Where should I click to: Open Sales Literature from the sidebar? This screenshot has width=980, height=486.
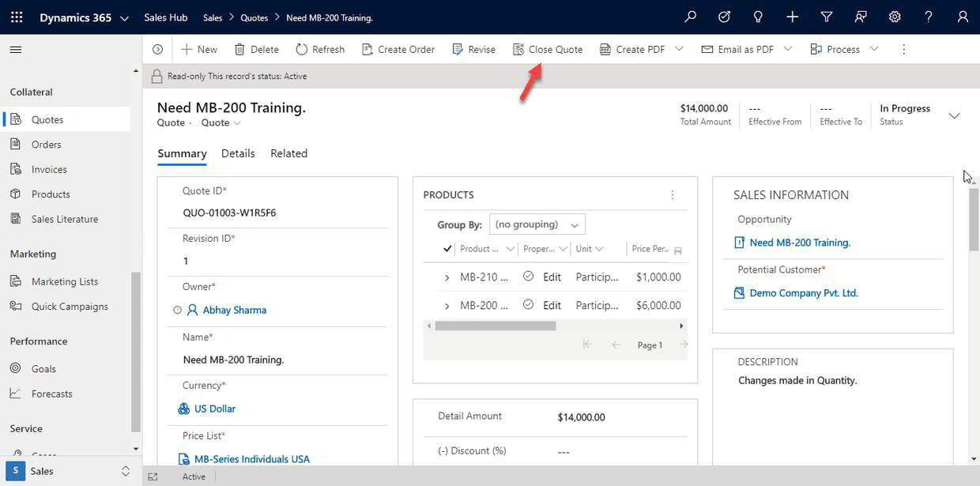(x=65, y=218)
